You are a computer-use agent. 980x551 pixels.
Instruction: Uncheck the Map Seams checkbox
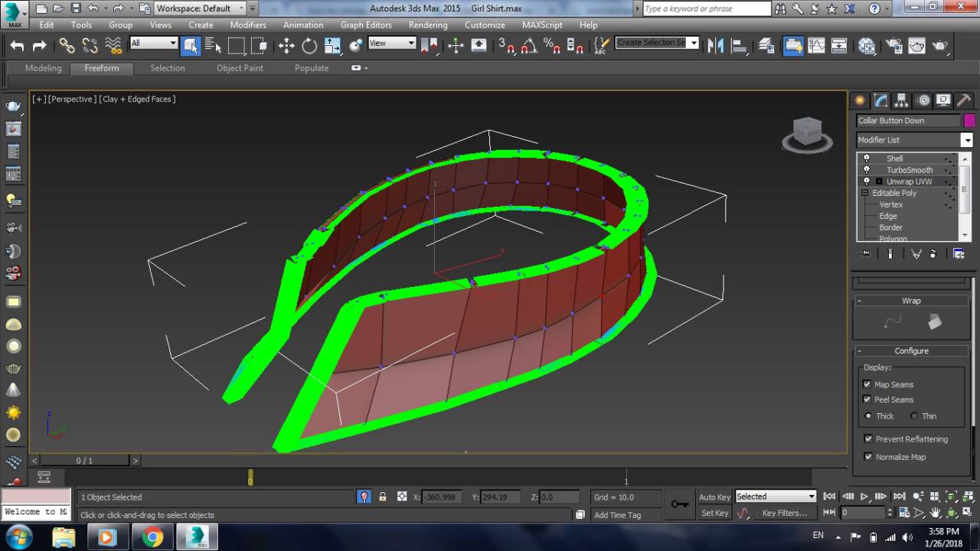(867, 384)
